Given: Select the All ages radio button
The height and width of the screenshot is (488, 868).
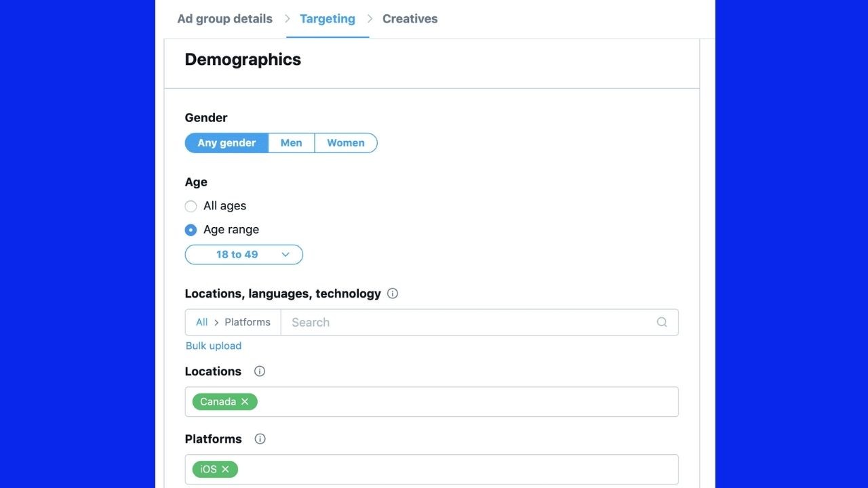Looking at the screenshot, I should (191, 206).
